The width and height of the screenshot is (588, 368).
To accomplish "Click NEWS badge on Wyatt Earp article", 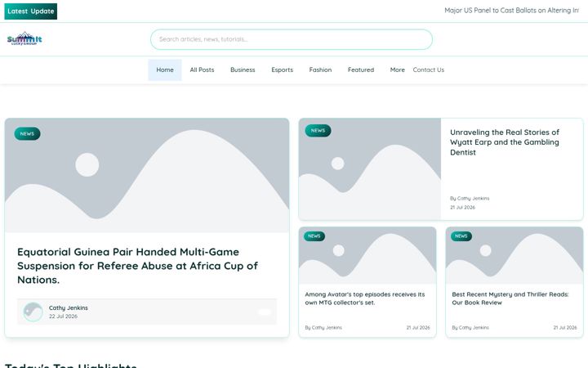I will (x=318, y=131).
